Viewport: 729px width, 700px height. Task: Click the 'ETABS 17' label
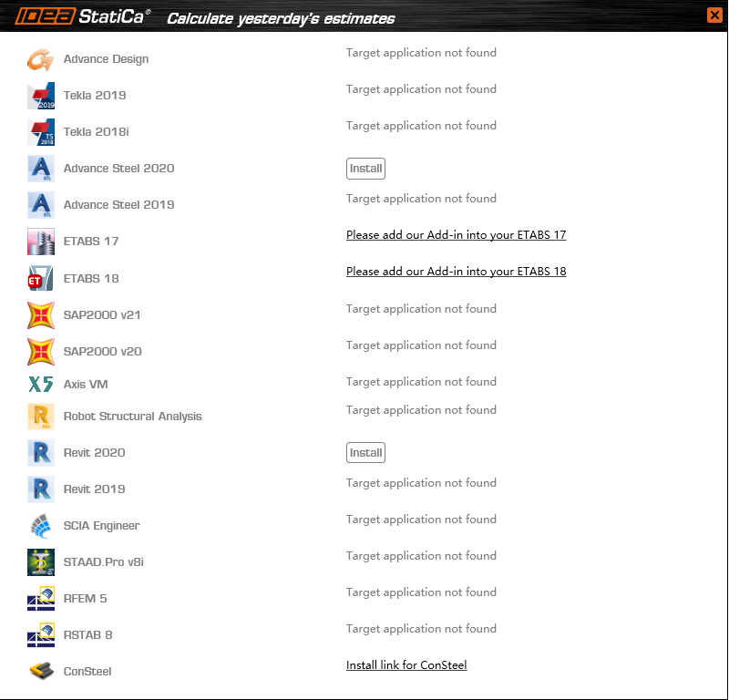(x=91, y=242)
